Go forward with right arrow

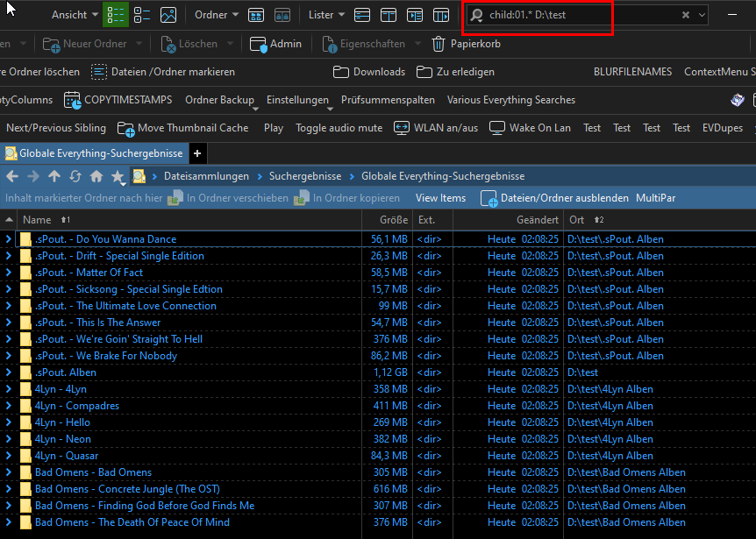click(x=33, y=176)
